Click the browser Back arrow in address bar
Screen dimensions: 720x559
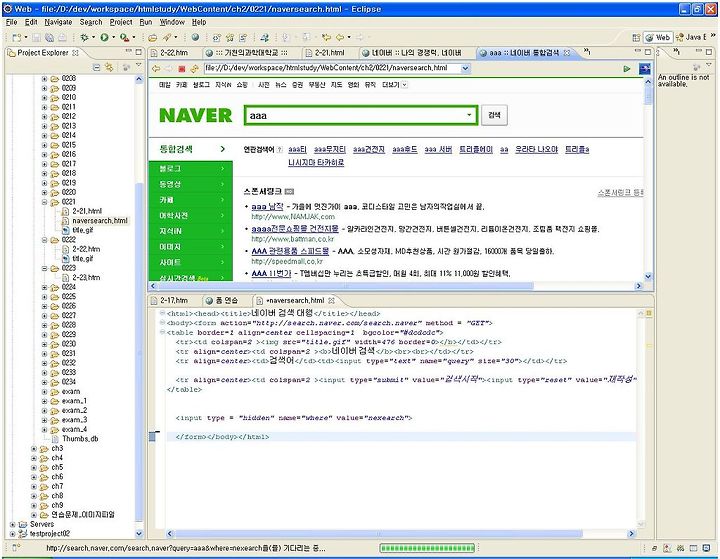pos(156,68)
